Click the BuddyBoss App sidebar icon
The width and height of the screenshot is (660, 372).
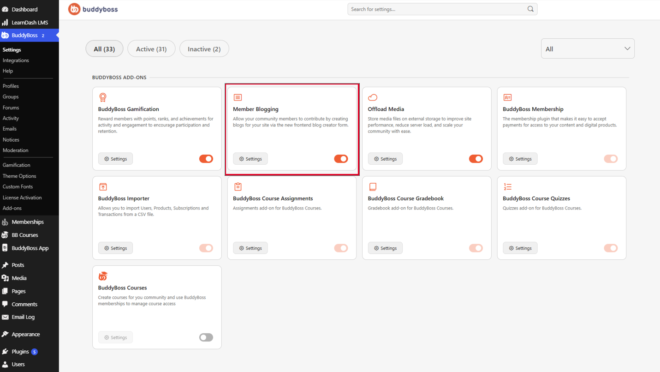pos(5,248)
